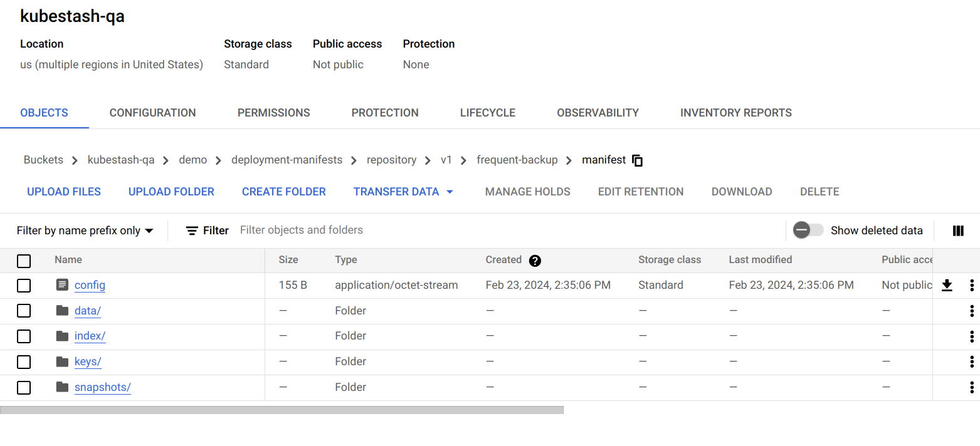The image size is (980, 446).
Task: Open the Permissions tab
Action: [x=273, y=113]
